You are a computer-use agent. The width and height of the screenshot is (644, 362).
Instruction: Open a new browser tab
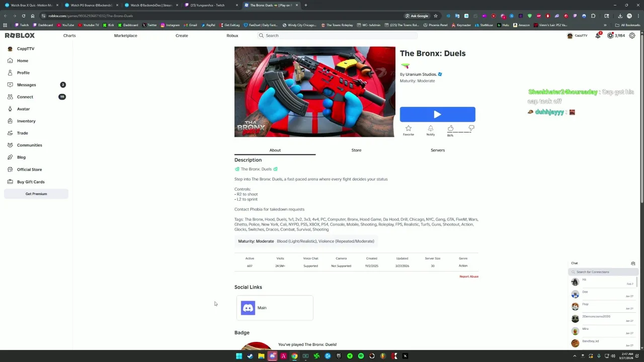coord(305,6)
